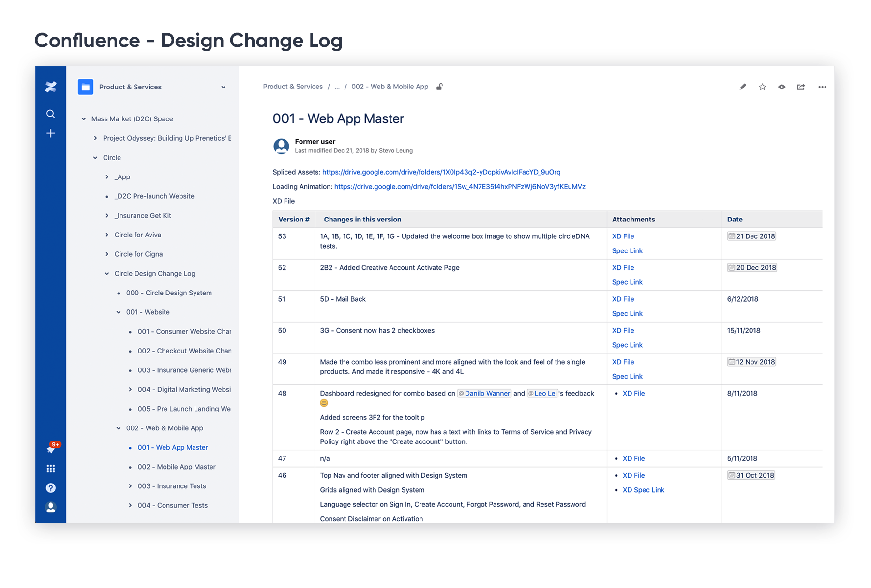Expand the 003 - Insurance Tests node
The image size is (871, 588).
coord(130,486)
